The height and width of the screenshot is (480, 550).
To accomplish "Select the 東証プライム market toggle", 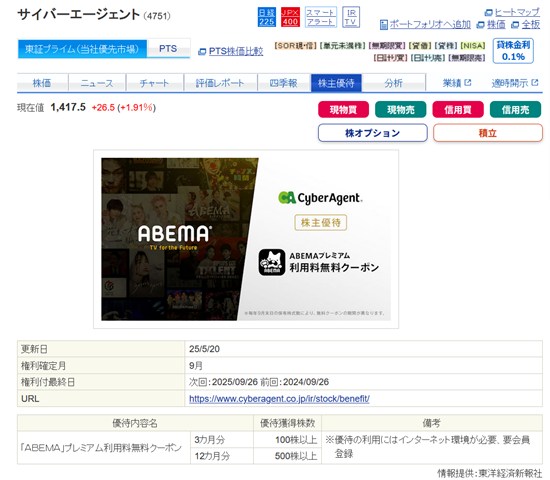I will (x=82, y=49).
